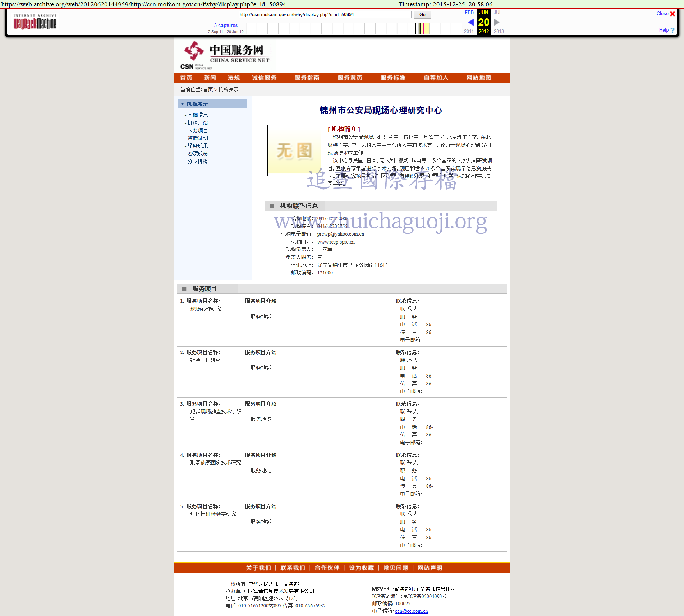Click the ccn@ec.com.cn email link
The image size is (684, 616).
411,611
